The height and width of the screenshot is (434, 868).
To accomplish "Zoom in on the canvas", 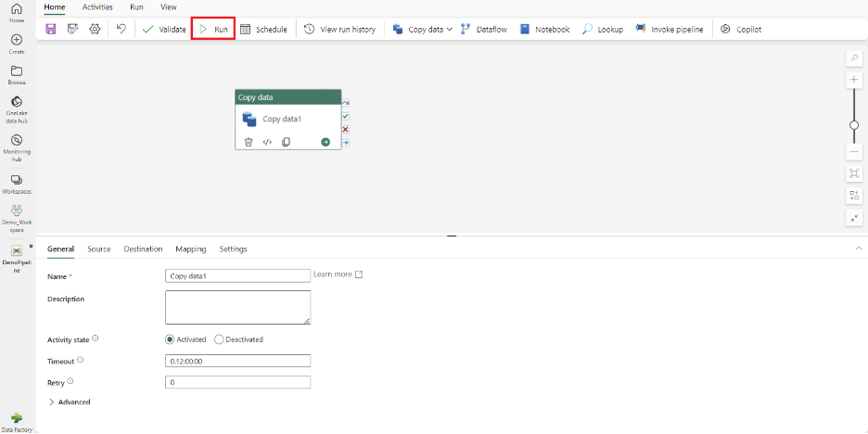I will (x=854, y=81).
